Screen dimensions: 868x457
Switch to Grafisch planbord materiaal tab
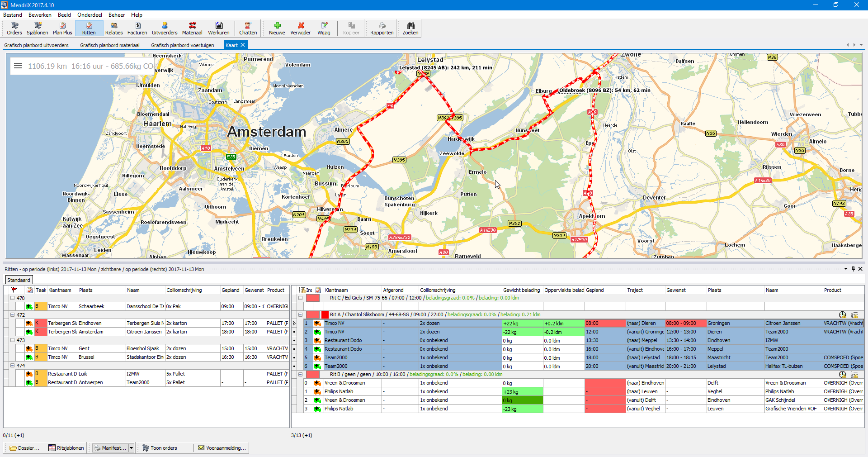[x=110, y=45]
